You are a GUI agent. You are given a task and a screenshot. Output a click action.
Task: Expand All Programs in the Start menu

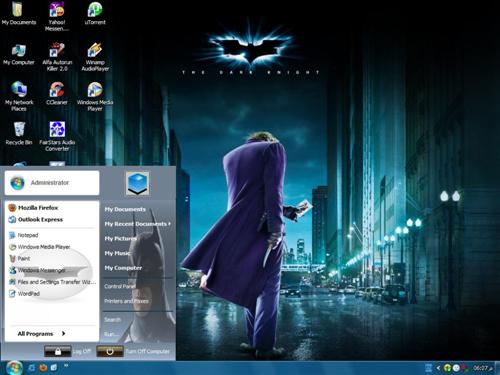coord(41,334)
